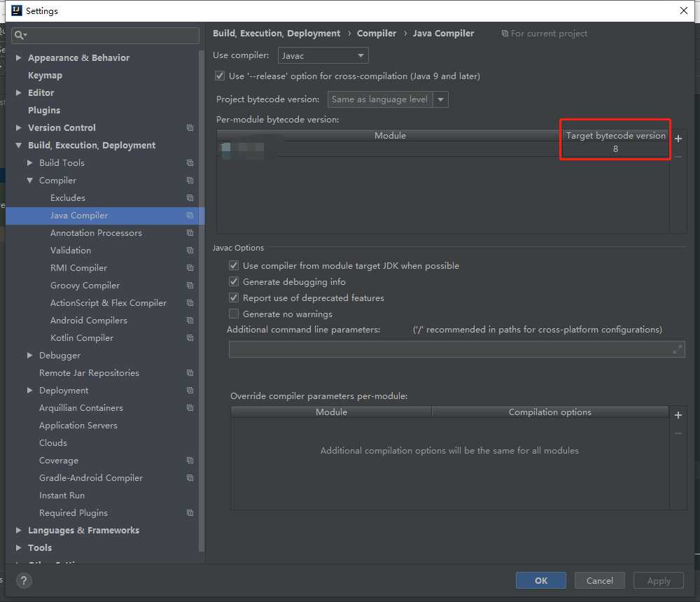Click project-level icon beside Version Control
This screenshot has width=700, height=602.
[190, 127]
